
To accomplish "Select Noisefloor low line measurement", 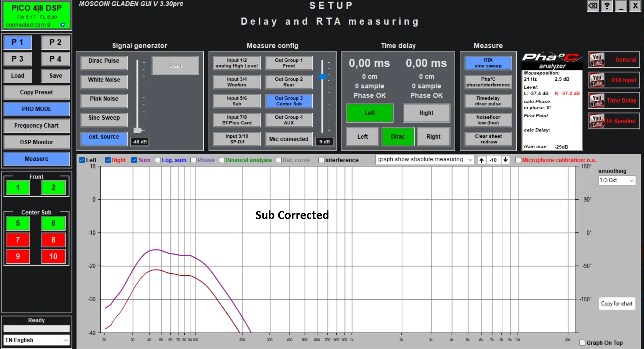I will (x=487, y=120).
